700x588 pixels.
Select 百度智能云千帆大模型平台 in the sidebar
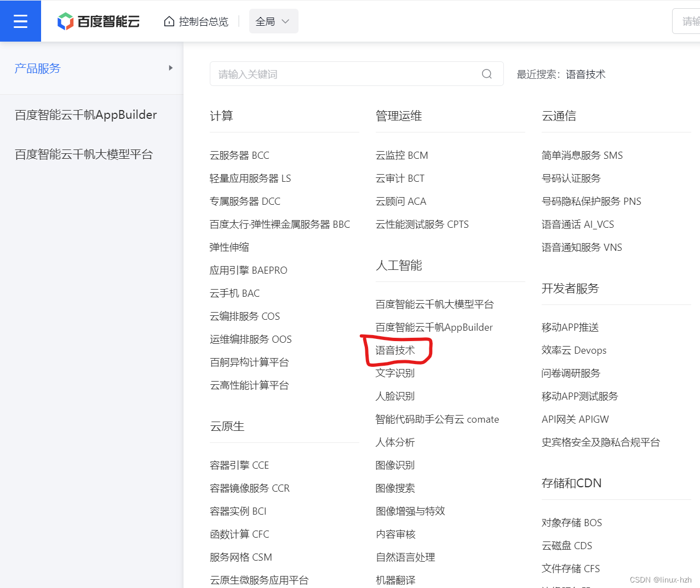coord(84,154)
